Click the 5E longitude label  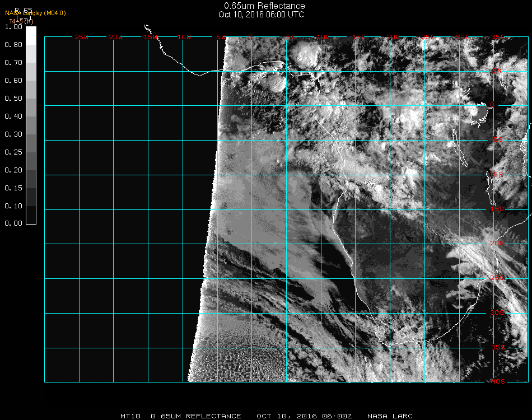tap(291, 38)
